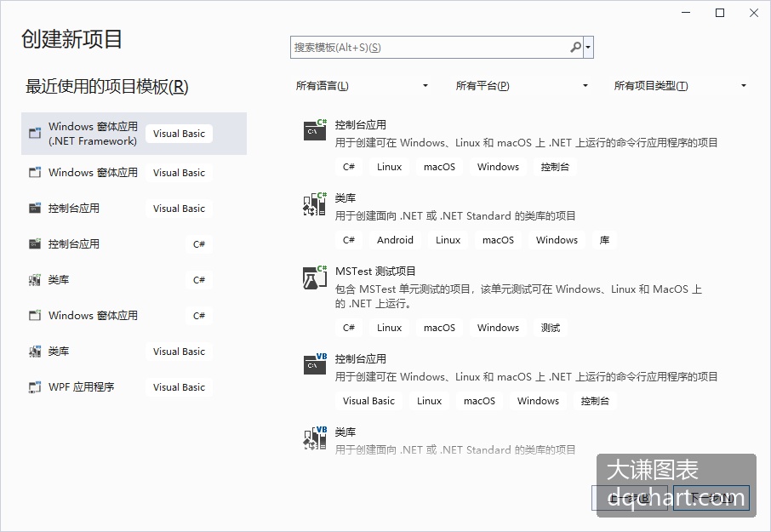The image size is (771, 532).
Task: Click Visual Basic tag under VB 控制台应用 template
Action: [x=368, y=401]
